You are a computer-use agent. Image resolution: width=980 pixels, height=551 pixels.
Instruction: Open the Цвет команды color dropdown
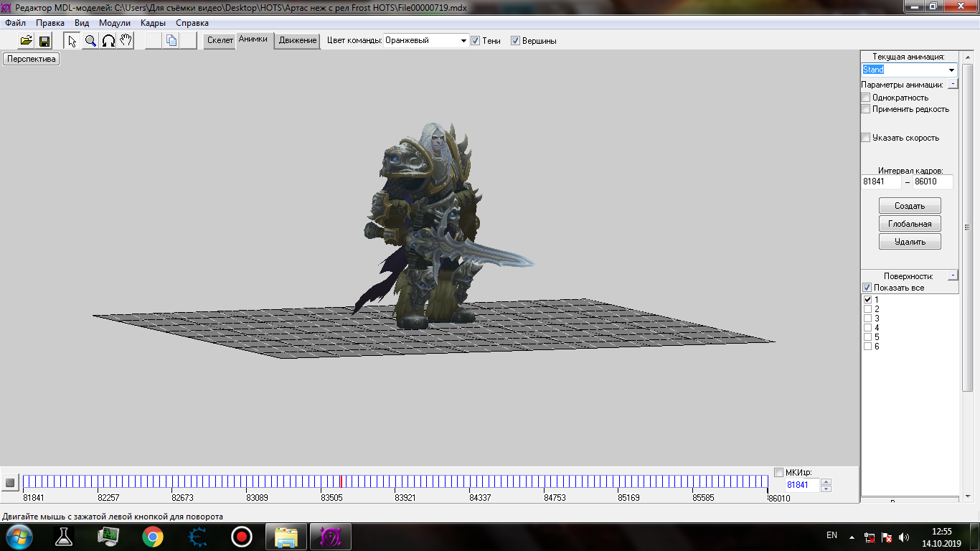463,41
